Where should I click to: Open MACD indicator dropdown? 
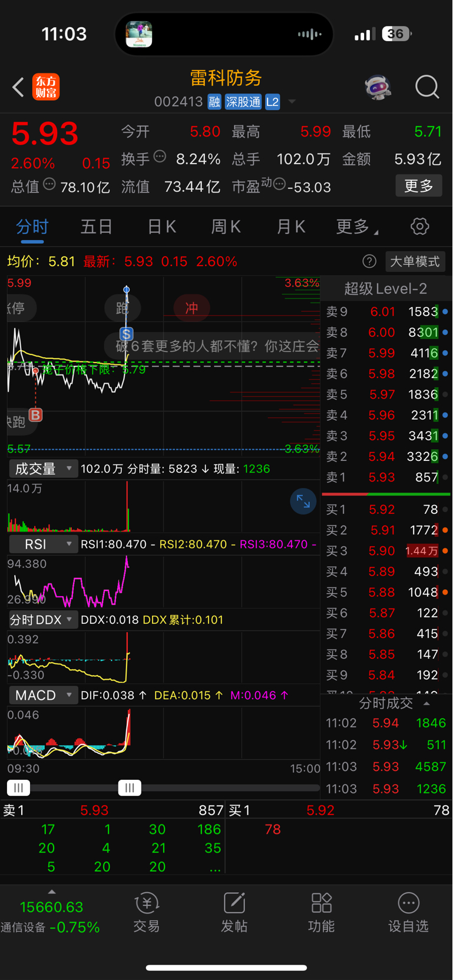click(x=42, y=695)
